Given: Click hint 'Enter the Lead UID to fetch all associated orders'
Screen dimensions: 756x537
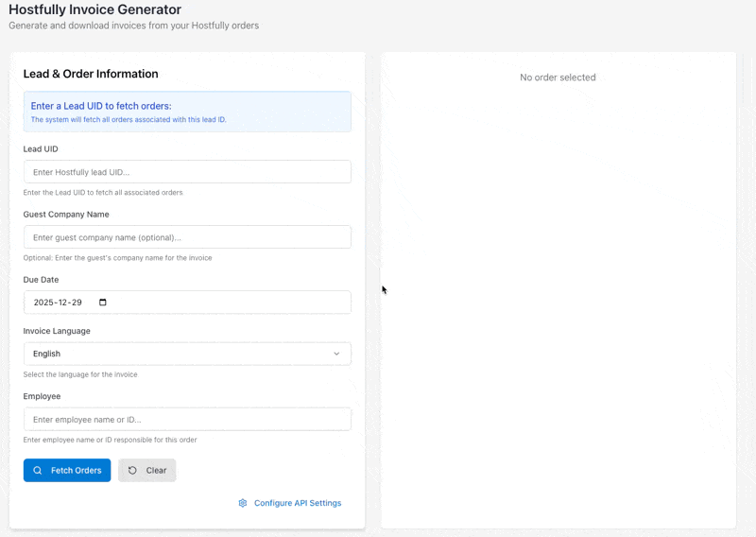Looking at the screenshot, I should [x=103, y=193].
